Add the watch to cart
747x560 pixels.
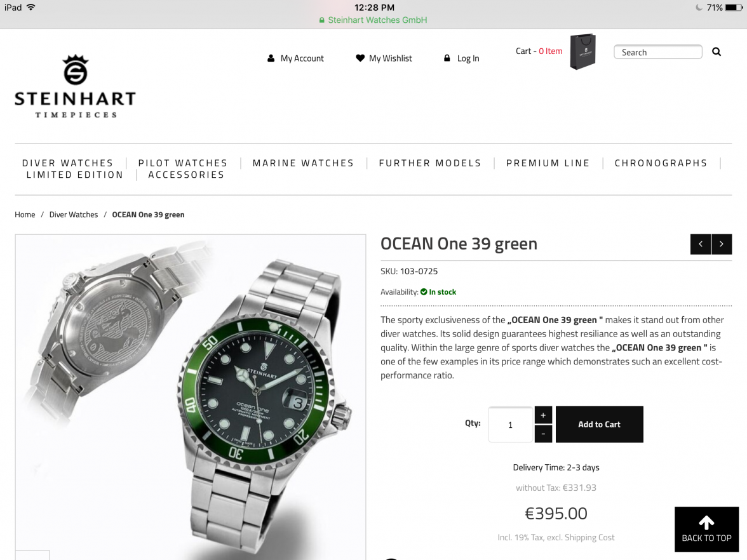(600, 424)
